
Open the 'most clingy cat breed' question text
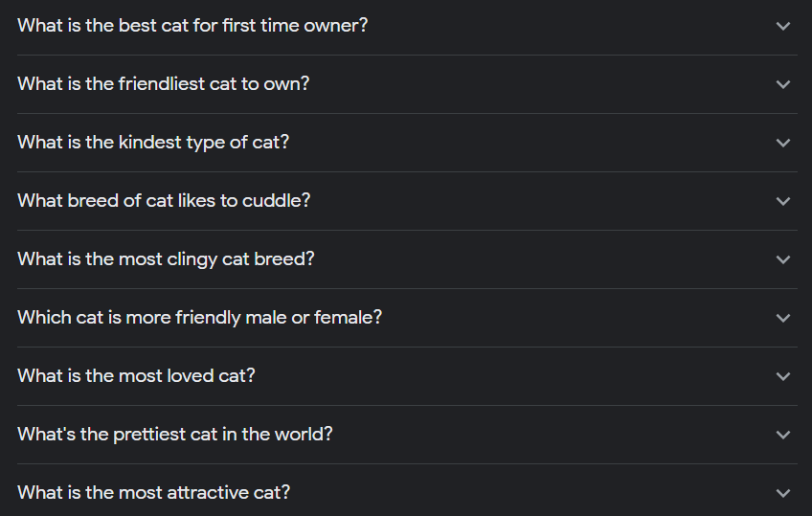166,259
